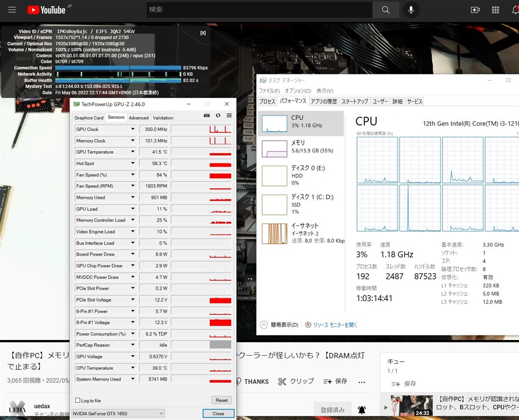Open the ファイル(F) menu
This screenshot has width=519, height=420.
click(x=269, y=91)
